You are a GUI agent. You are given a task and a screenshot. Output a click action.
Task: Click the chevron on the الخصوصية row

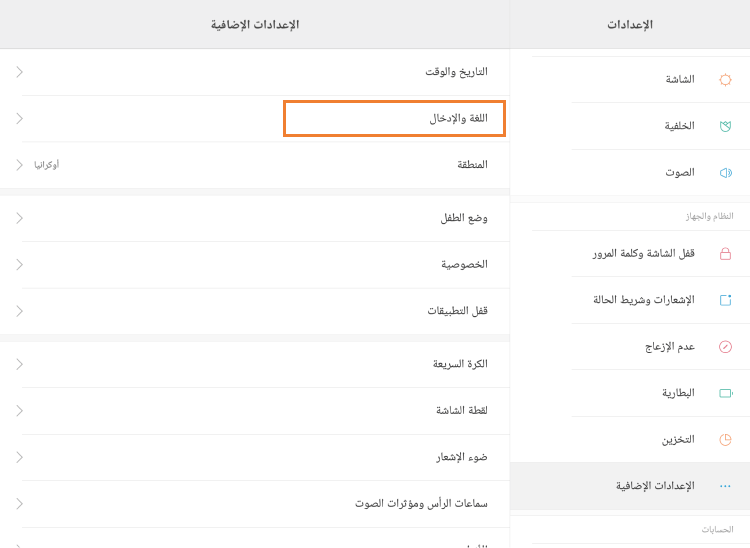pyautogui.click(x=19, y=264)
